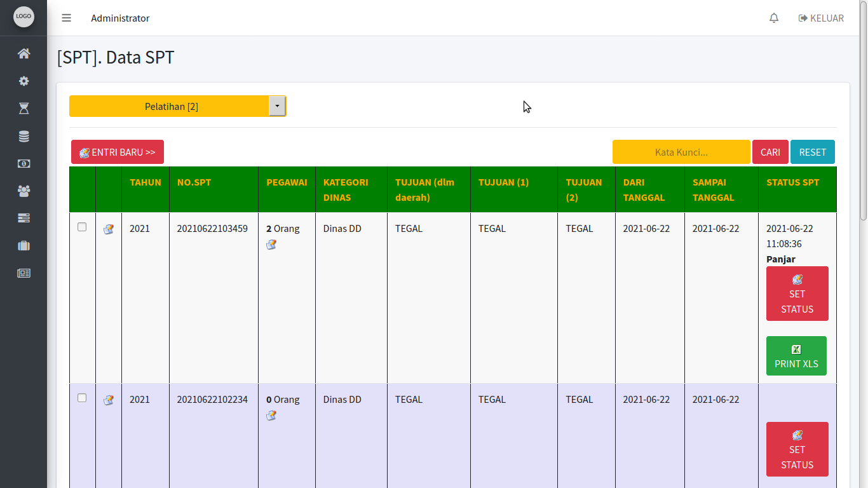Click SPT number 20210622103459
The image size is (868, 488).
click(212, 229)
